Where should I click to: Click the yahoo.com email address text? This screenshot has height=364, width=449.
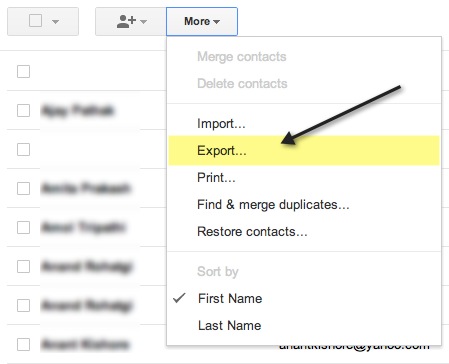point(354,348)
